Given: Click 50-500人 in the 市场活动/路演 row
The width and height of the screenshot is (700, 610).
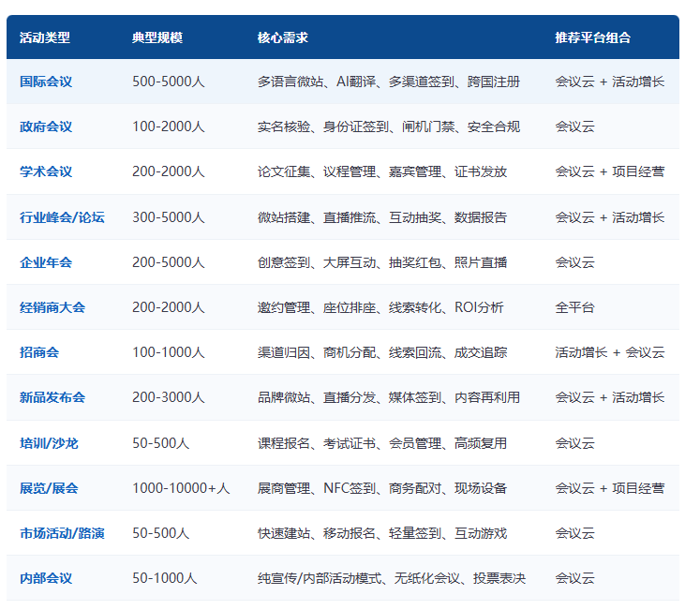Looking at the screenshot, I should point(161,533).
